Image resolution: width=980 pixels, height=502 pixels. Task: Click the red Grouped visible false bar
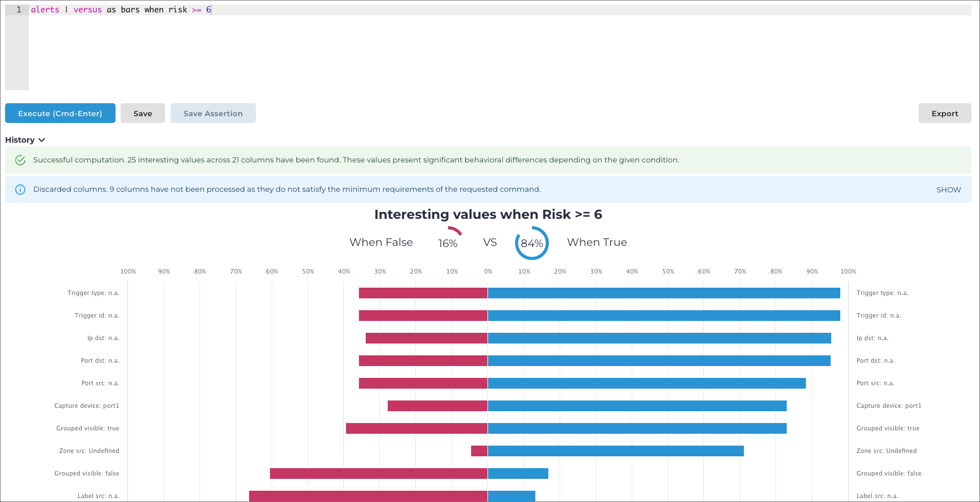379,473
